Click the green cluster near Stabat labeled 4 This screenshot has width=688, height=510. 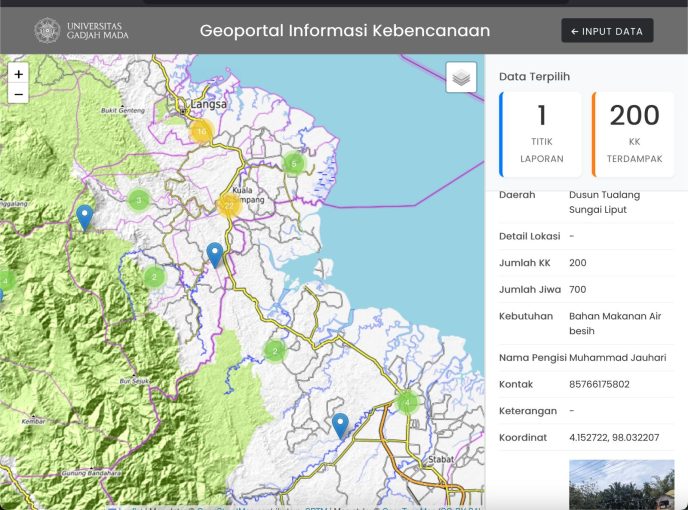[406, 403]
